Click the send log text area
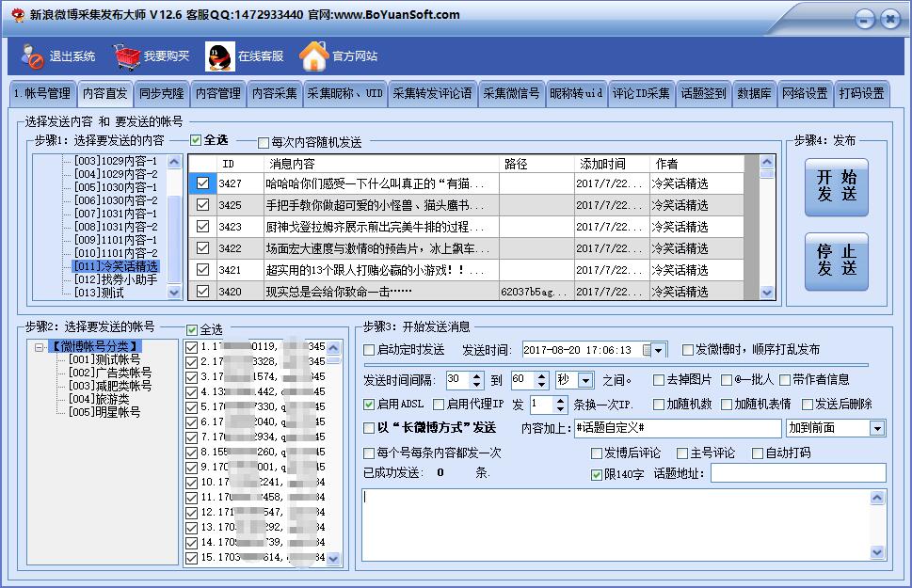This screenshot has height=588, width=912. (616, 525)
